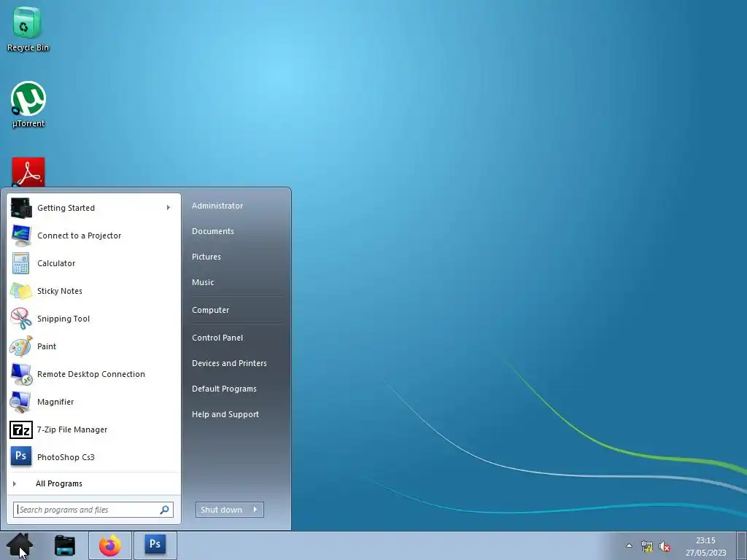
Task: Open the Shut down options arrow
Action: coord(255,510)
